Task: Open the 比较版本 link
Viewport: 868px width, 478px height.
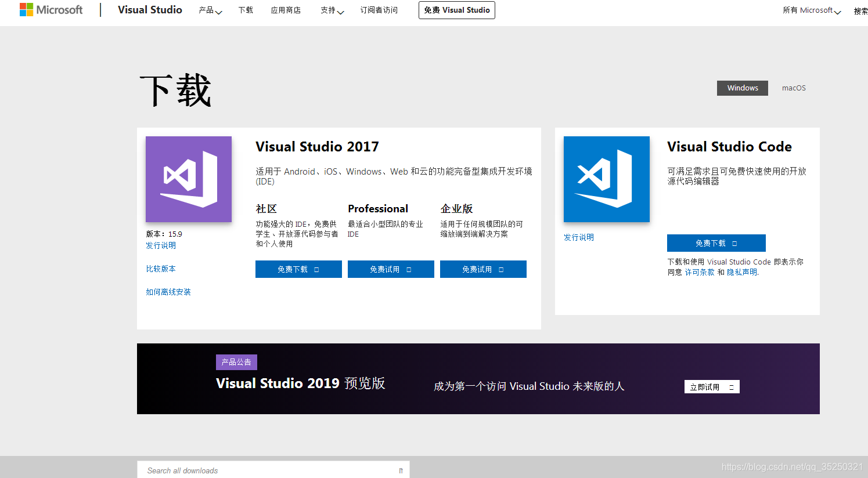Action: pyautogui.click(x=161, y=269)
